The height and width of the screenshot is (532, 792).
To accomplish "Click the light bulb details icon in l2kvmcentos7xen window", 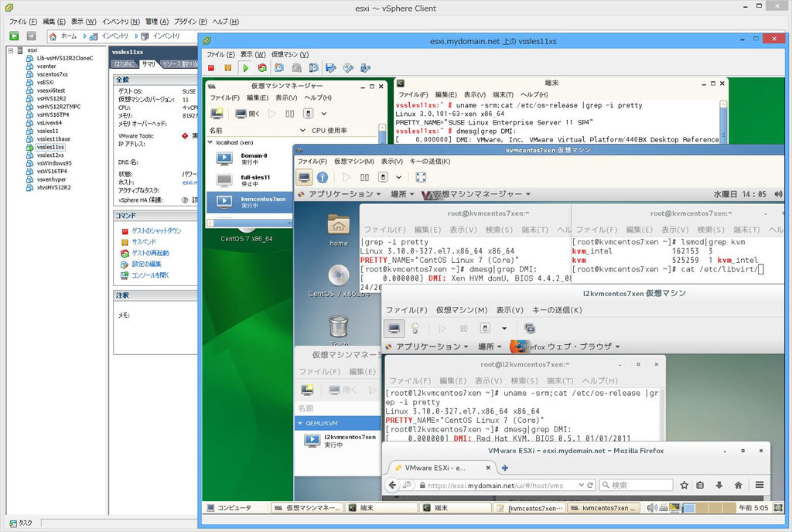I will [x=415, y=329].
